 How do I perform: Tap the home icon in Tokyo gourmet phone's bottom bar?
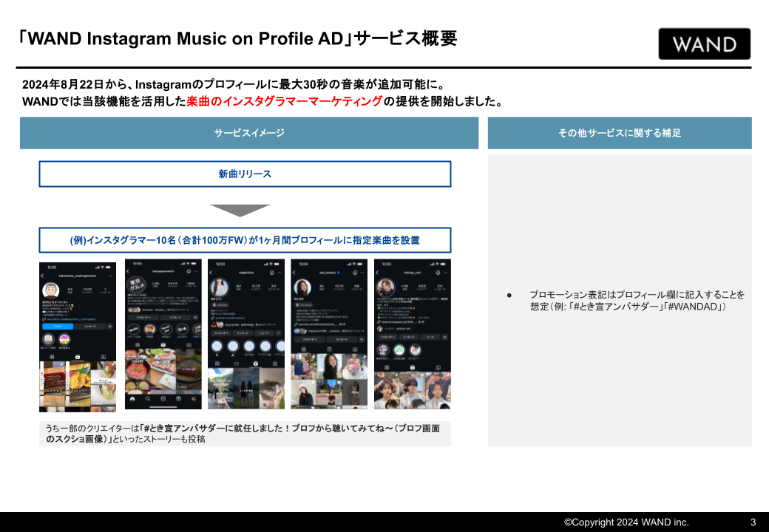pyautogui.click(x=132, y=399)
